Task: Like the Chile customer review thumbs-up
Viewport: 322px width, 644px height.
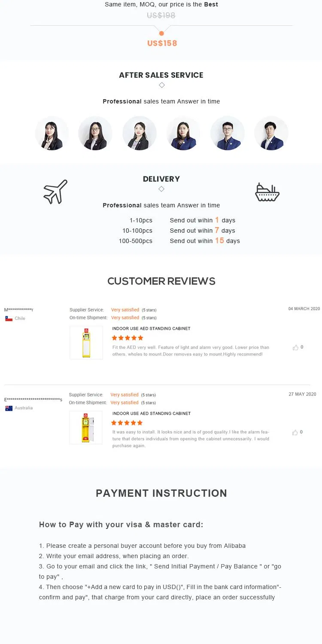Action: tap(295, 347)
